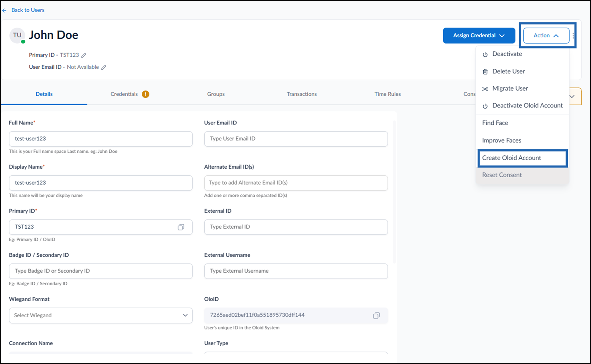Go to the Transactions tab

click(x=302, y=94)
